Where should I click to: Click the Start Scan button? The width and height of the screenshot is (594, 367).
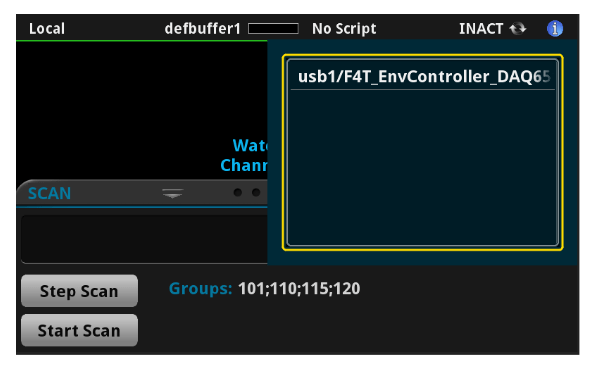79,330
